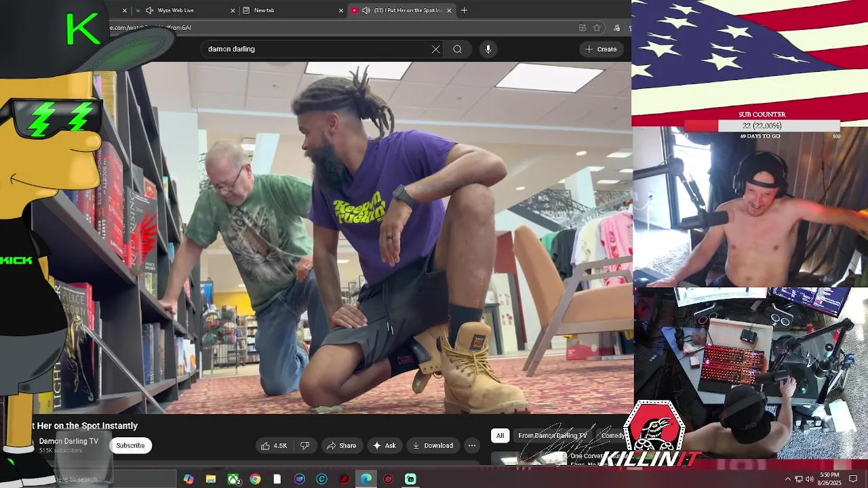Image resolution: width=868 pixels, height=488 pixels.
Task: Open the purple app icon left of the C icon
Action: pyautogui.click(x=300, y=479)
